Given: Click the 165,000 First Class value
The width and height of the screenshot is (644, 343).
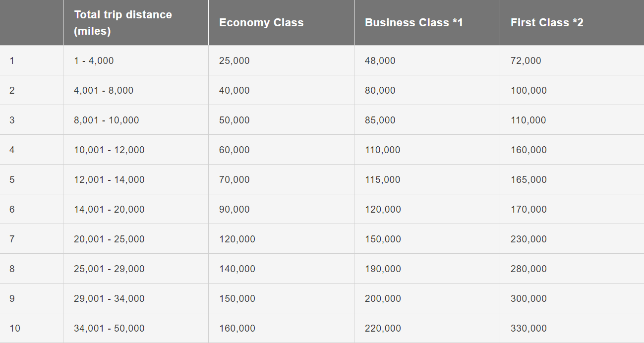Looking at the screenshot, I should tap(528, 179).
